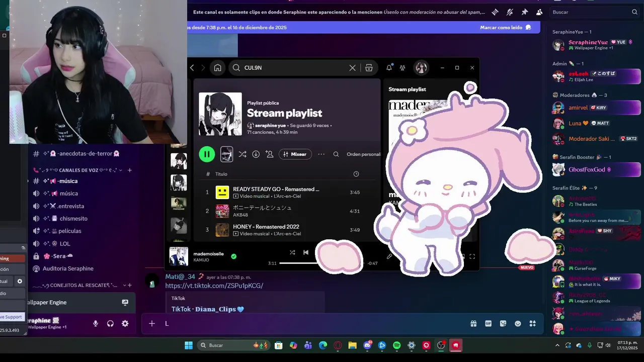Viewport: 644px width, 362px height.
Task: Toggle Discord headphone deafen
Action: click(x=110, y=324)
